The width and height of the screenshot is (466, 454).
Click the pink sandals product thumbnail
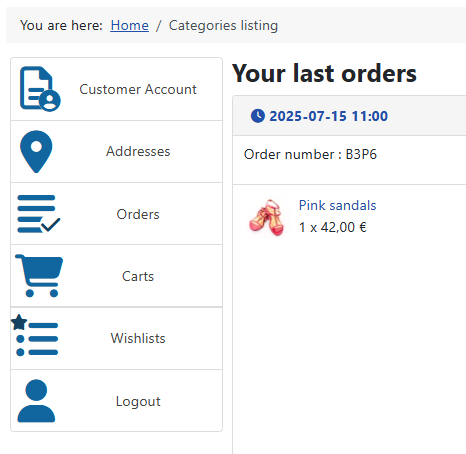267,217
